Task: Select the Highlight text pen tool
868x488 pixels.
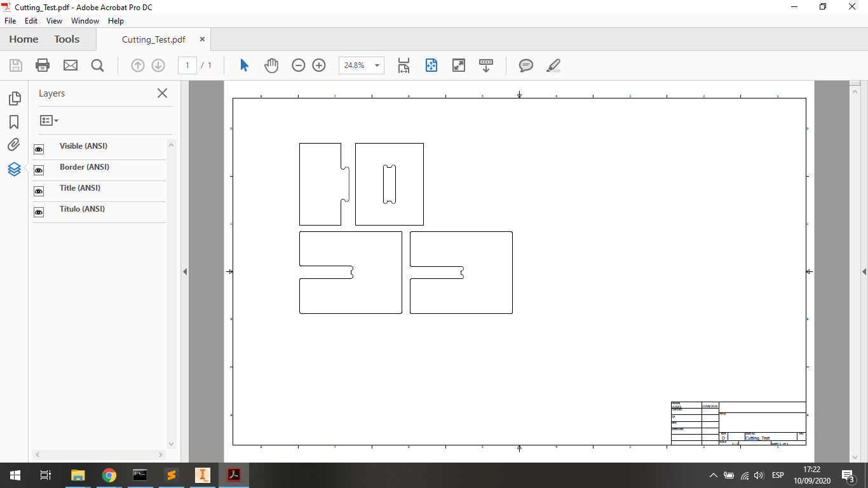Action: (553, 65)
